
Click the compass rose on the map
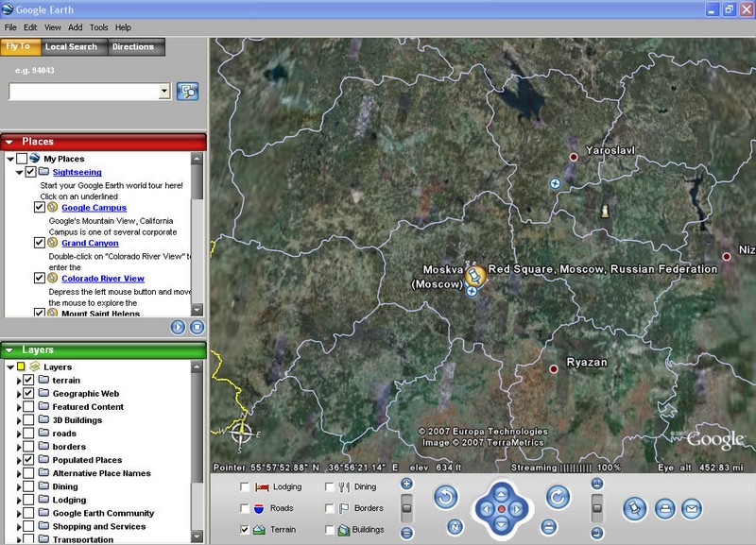click(241, 433)
